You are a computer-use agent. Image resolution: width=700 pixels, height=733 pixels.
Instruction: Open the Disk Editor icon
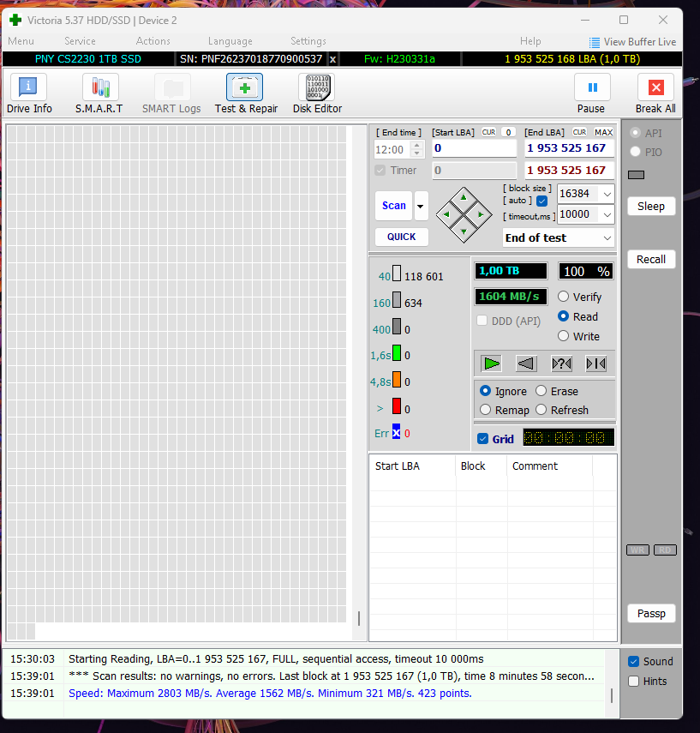coord(318,87)
